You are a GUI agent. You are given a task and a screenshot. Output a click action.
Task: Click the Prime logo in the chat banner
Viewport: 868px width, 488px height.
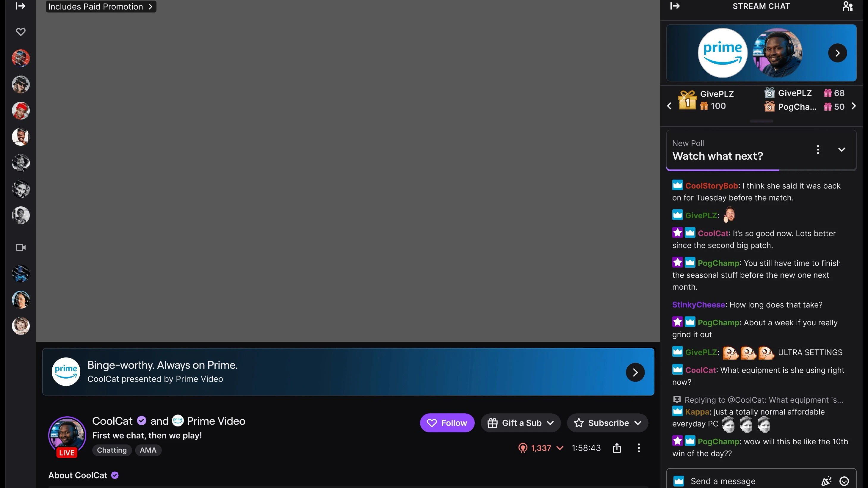[x=723, y=53]
